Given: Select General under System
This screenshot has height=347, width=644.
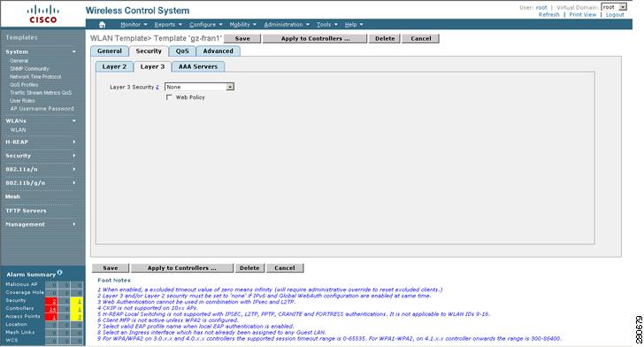Looking at the screenshot, I should tap(19, 61).
